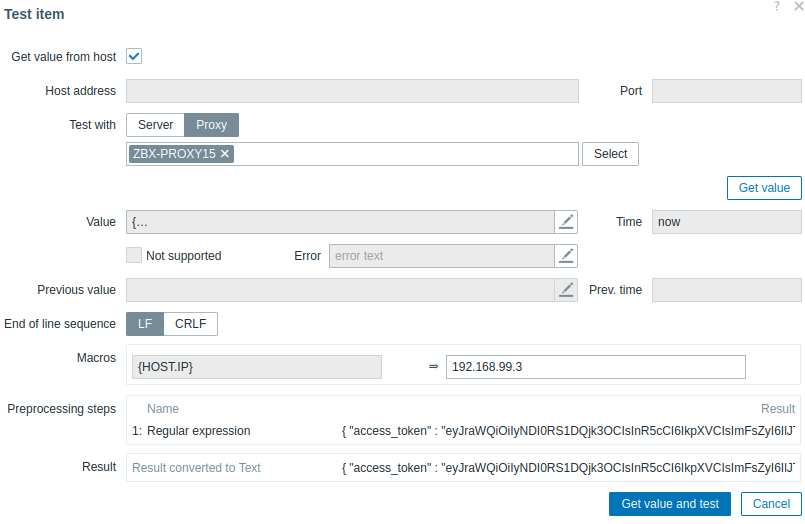805x524 pixels.
Task: Click the Get value button
Action: [764, 188]
